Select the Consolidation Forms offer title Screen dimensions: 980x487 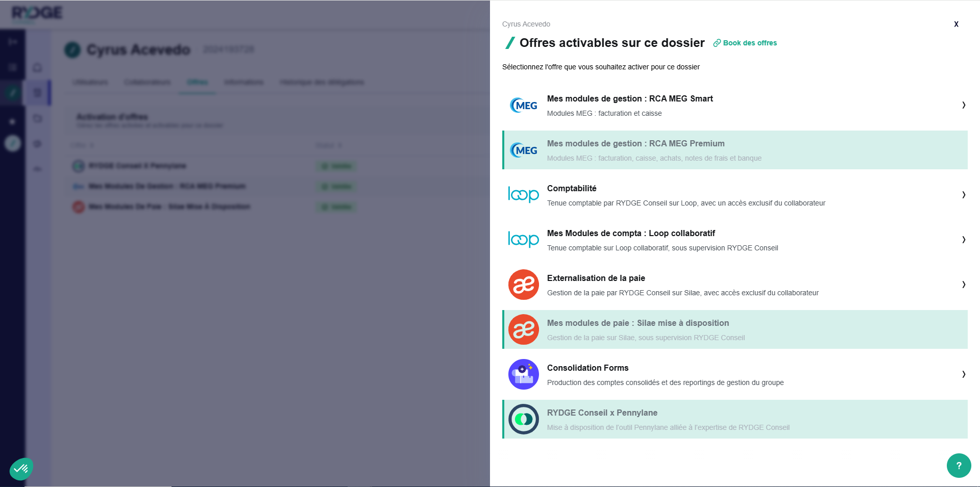coord(588,368)
